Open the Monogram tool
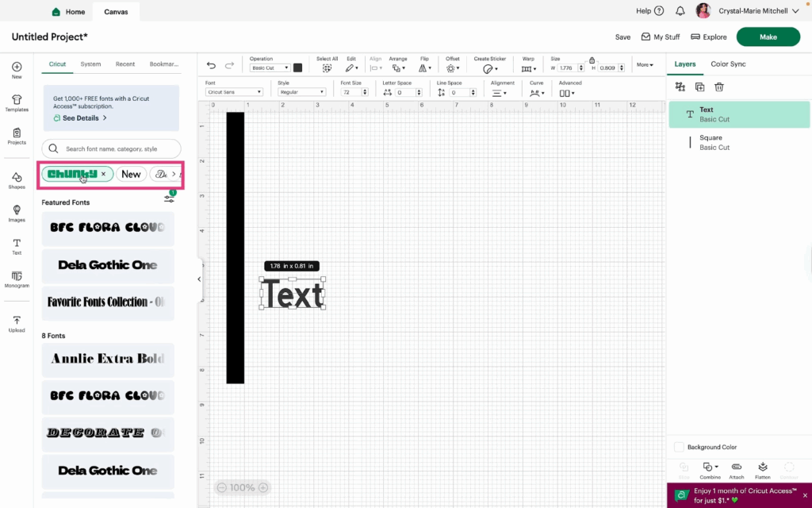 point(17,279)
